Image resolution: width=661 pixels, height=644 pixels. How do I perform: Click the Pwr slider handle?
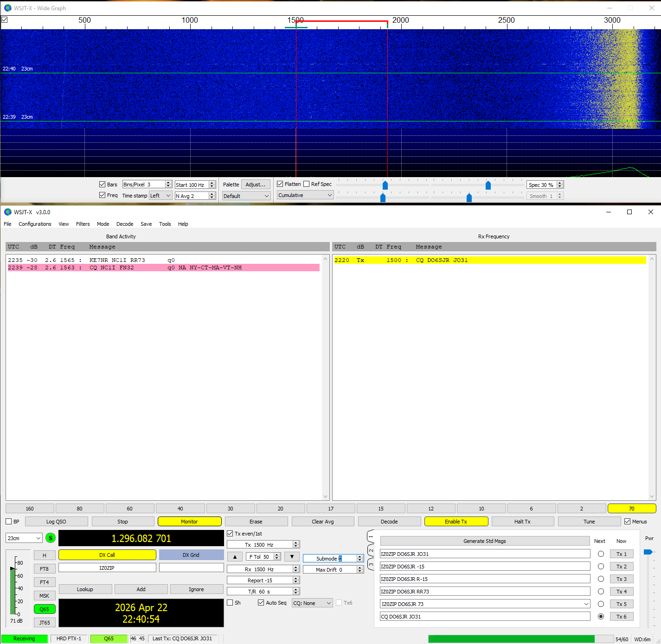pyautogui.click(x=648, y=552)
